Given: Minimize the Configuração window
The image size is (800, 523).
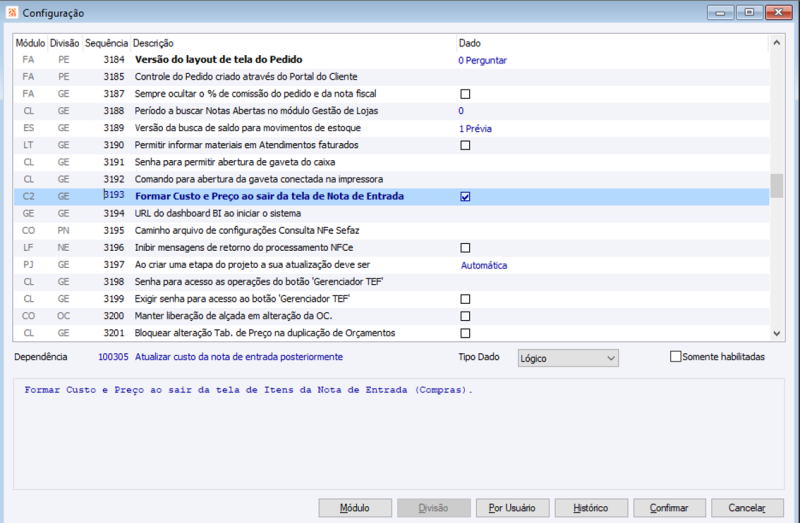Looking at the screenshot, I should point(720,12).
